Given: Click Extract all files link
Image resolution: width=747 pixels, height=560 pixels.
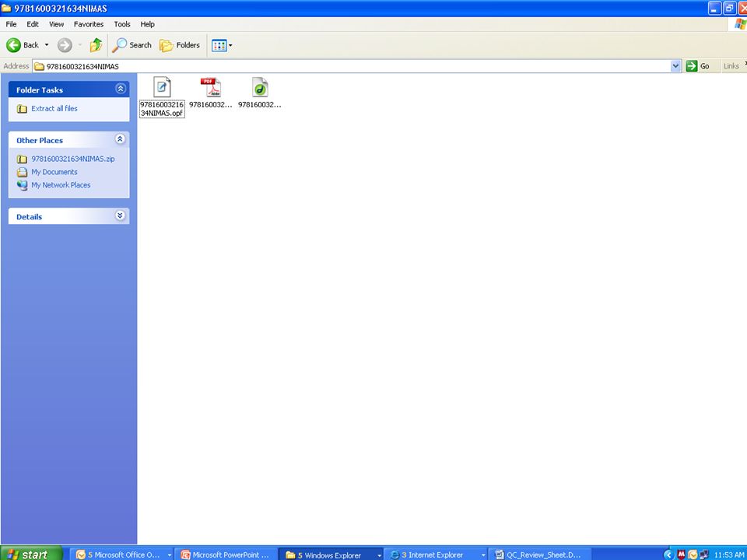Looking at the screenshot, I should click(54, 109).
